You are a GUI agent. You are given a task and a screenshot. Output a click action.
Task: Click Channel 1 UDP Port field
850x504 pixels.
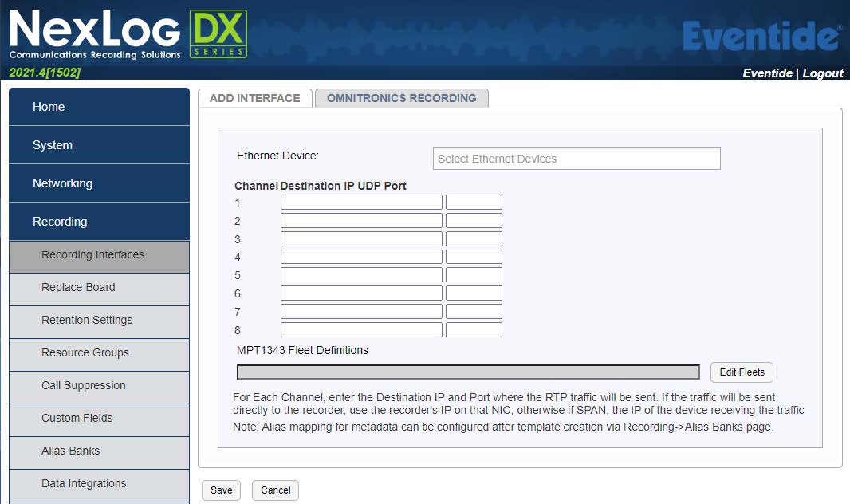click(474, 203)
